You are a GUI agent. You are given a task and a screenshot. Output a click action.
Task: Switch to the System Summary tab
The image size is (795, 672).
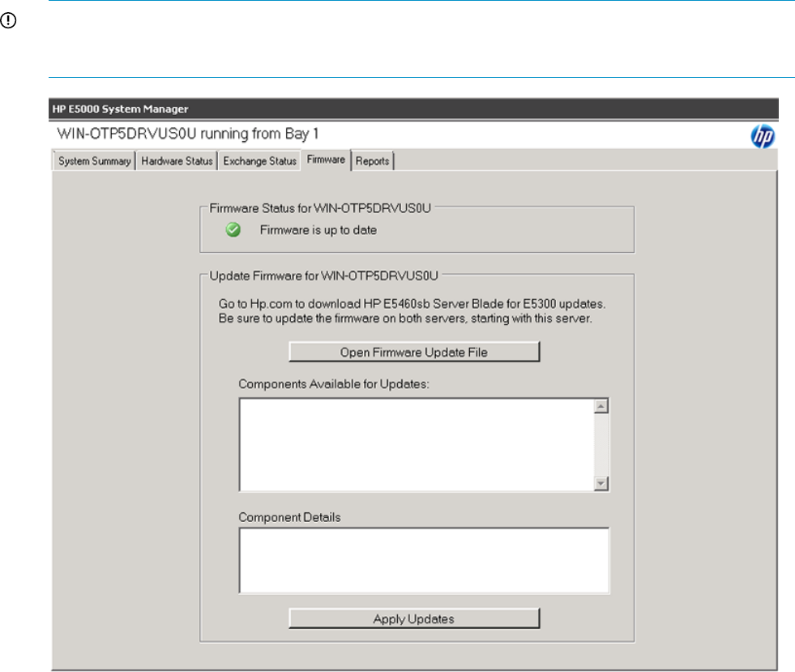coord(94,161)
